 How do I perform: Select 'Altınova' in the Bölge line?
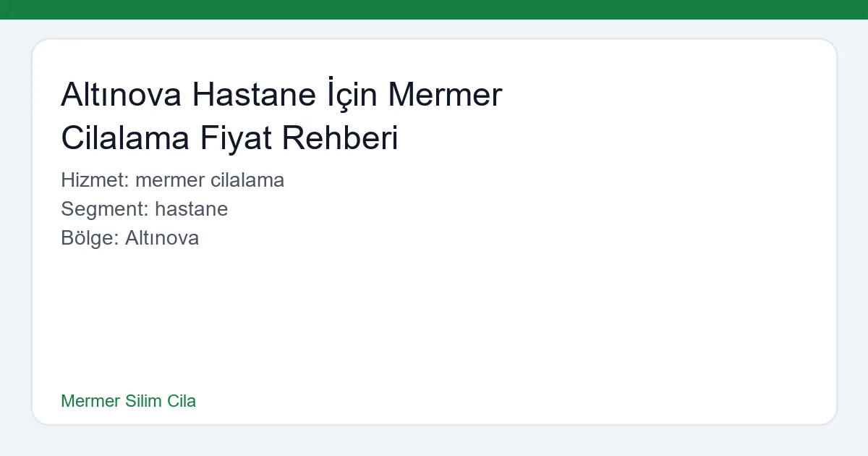click(x=162, y=238)
